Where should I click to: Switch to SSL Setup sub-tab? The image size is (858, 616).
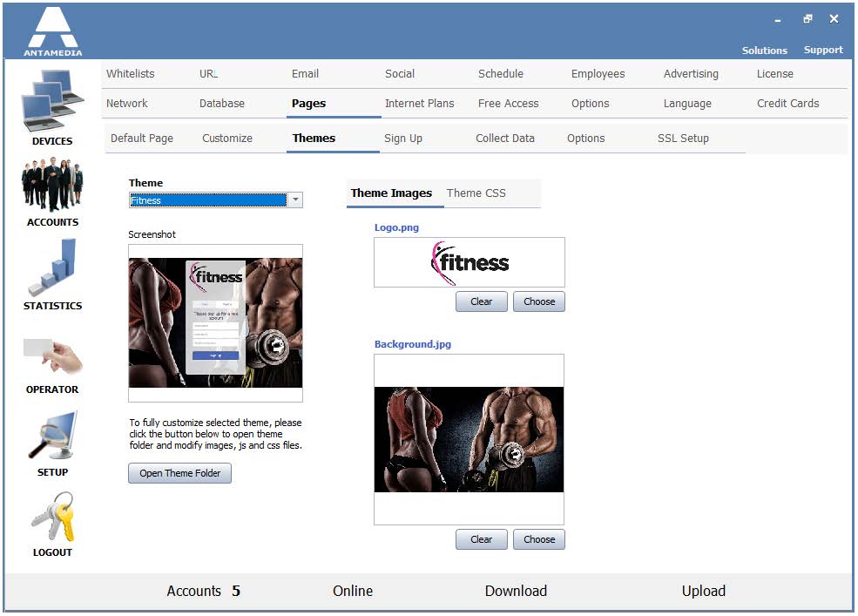pos(683,139)
